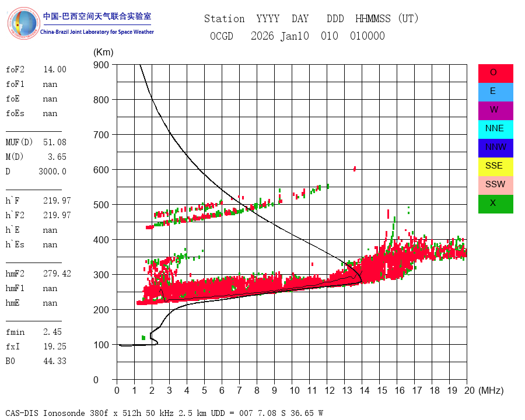Click the D value 3000.0
The image size is (525, 420).
52,171
